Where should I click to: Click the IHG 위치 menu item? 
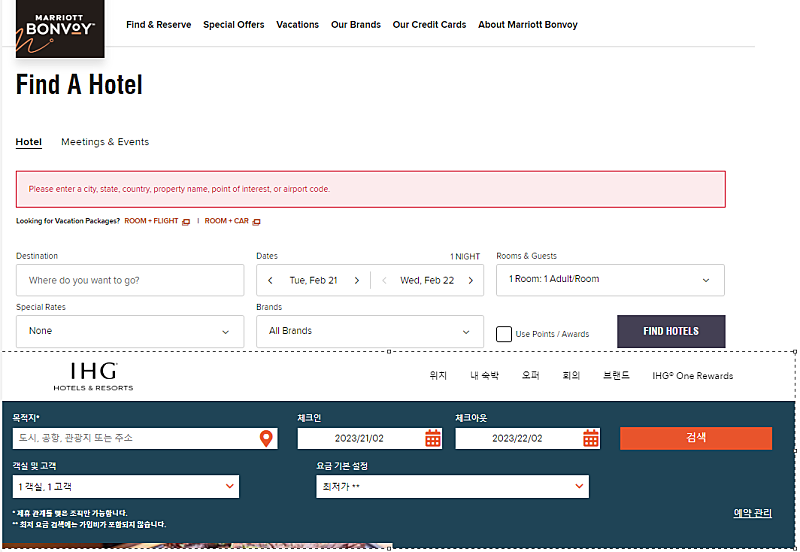coord(438,375)
